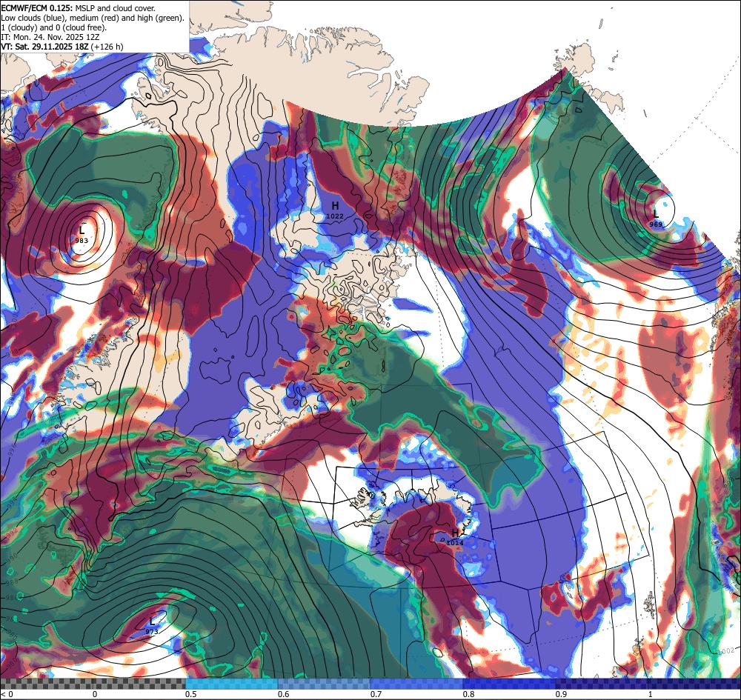The height and width of the screenshot is (700, 741).
Task: Click the '0.7' color scale label
Action: click(376, 694)
